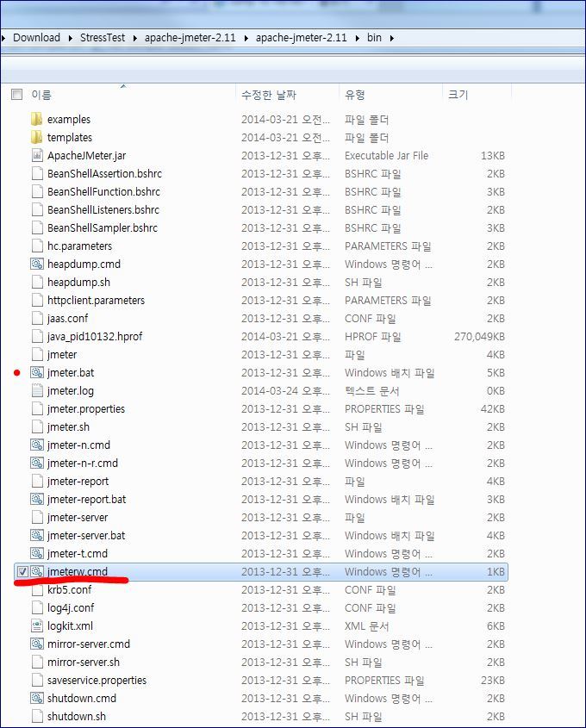586x728 pixels.
Task: Select the BeanShellFunction.bshrc file name
Action: [103, 192]
